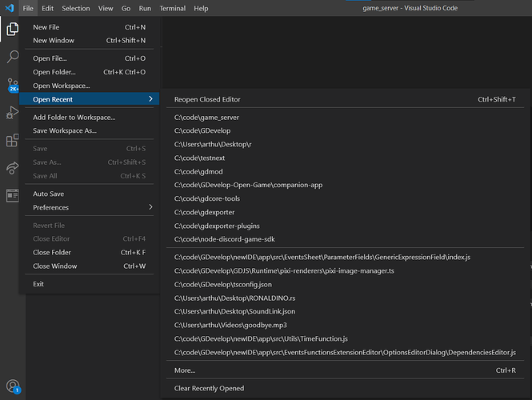Viewport: 532px width, 400px height.
Task: Select Close Folder menu entry
Action: pyautogui.click(x=90, y=253)
